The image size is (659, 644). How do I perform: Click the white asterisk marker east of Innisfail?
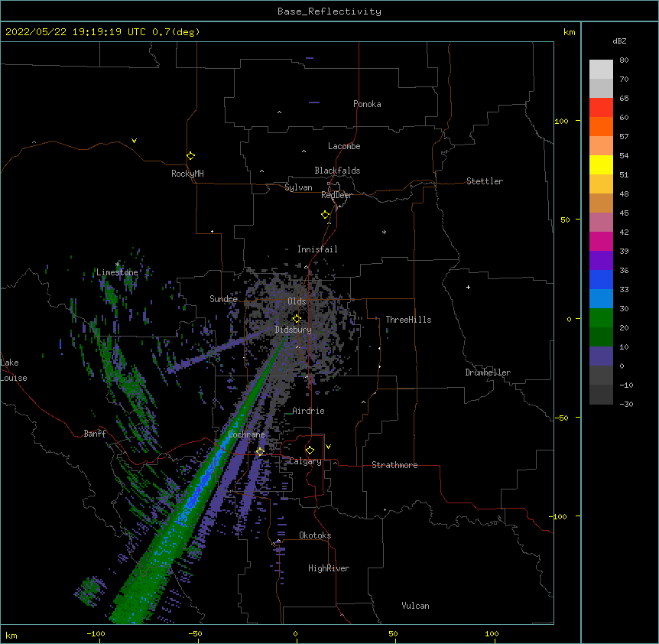(384, 232)
